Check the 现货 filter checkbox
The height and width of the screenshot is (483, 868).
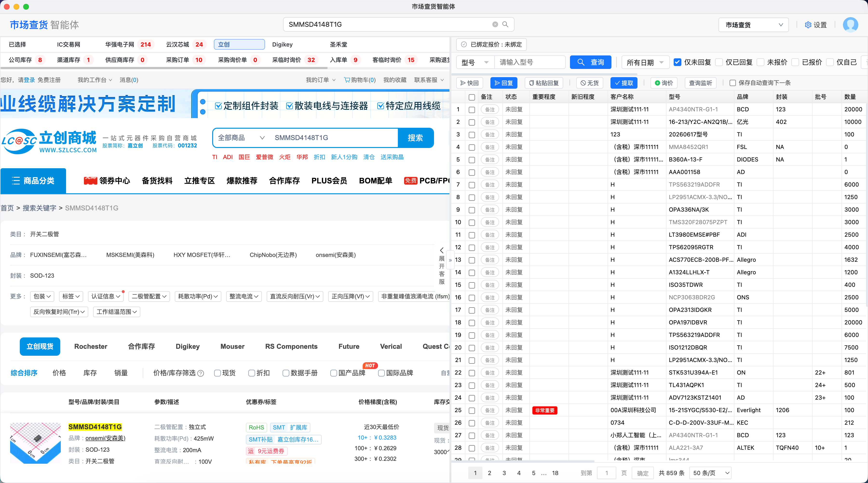point(217,373)
